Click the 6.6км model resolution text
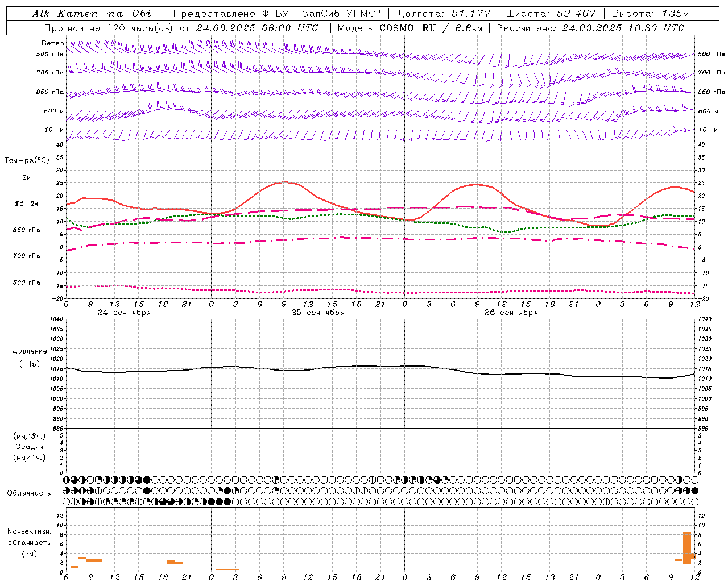Image resolution: width=728 pixels, height=582 pixels. (468, 28)
